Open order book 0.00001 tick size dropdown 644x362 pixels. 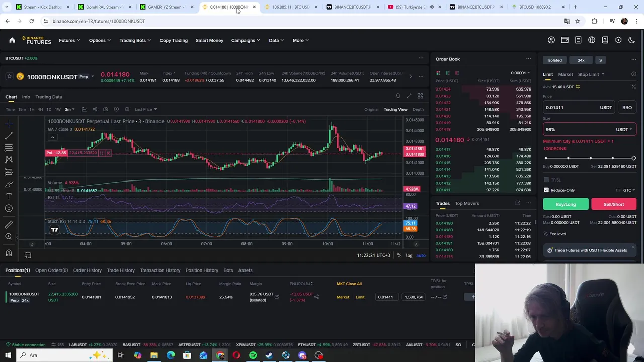pyautogui.click(x=520, y=73)
